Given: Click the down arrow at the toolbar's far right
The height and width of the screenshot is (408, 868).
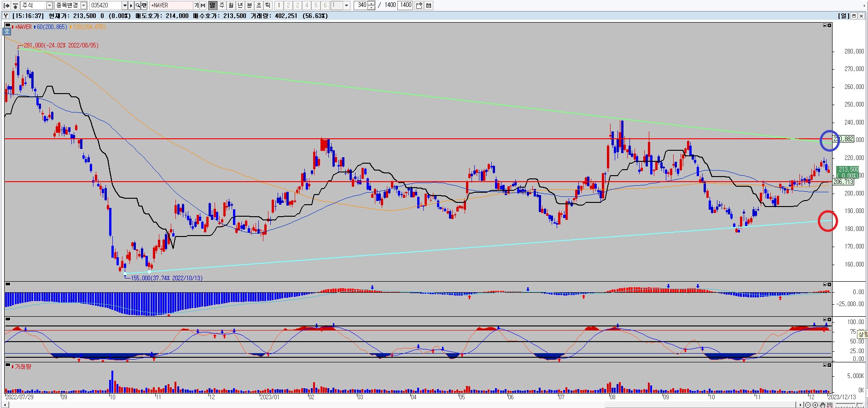Looking at the screenshot, I should pyautogui.click(x=865, y=6).
